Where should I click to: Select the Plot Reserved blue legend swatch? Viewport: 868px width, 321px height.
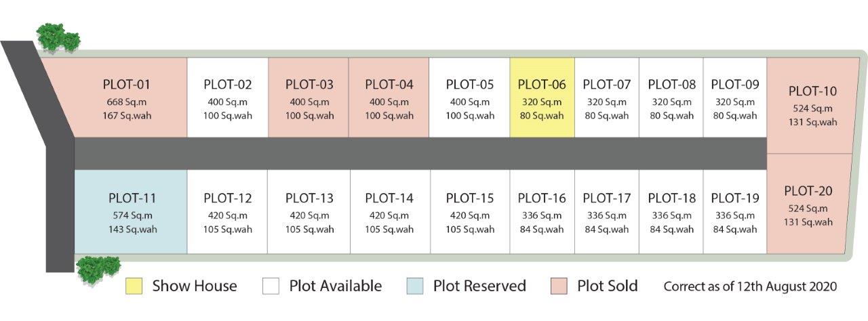[x=415, y=286]
